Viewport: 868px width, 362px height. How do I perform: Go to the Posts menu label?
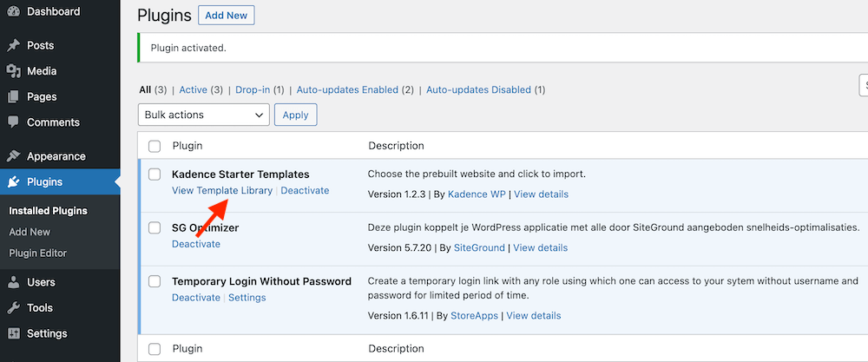tap(41, 45)
